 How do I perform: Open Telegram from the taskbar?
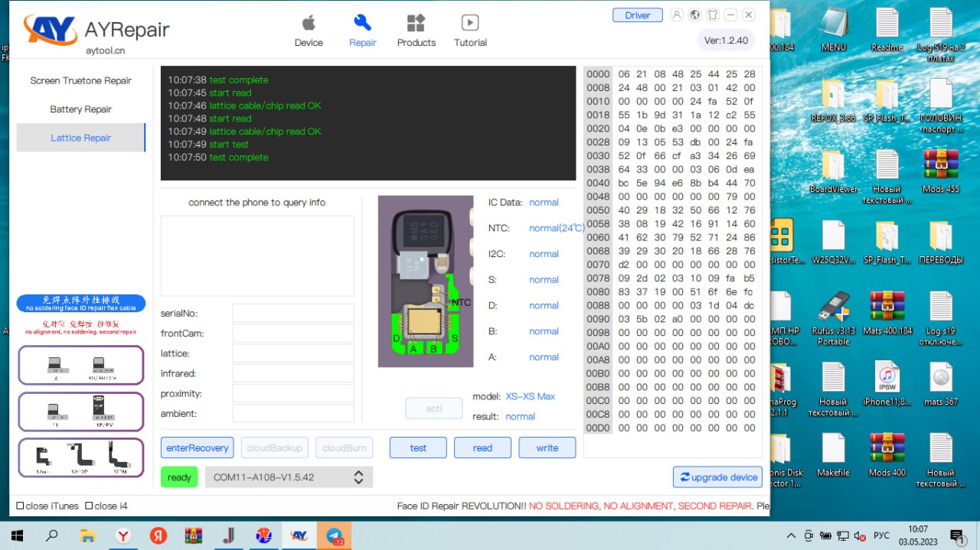334,535
